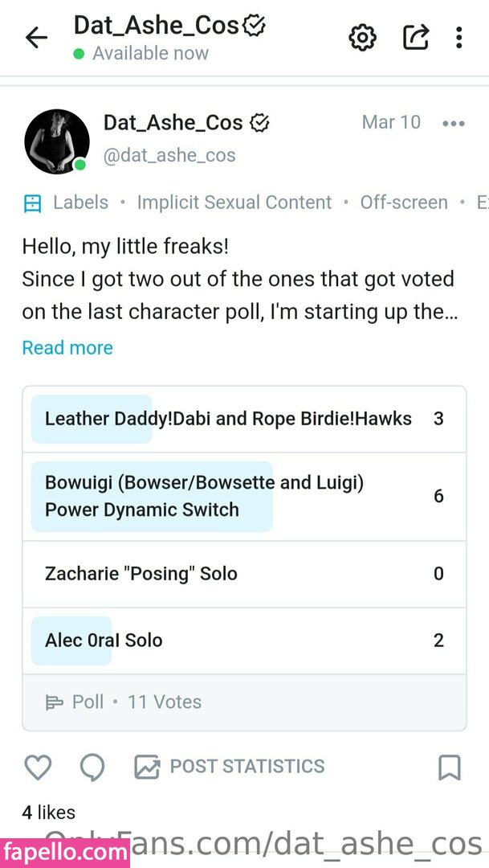The width and height of the screenshot is (489, 868).
Task: Tap the comment bubble icon
Action: point(92,767)
